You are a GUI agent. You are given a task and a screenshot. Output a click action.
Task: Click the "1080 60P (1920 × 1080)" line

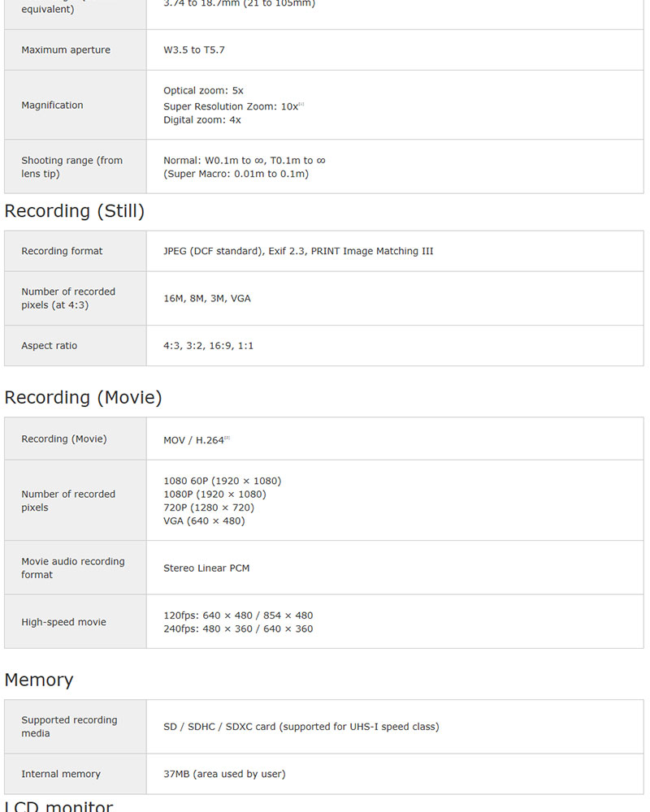(x=222, y=482)
